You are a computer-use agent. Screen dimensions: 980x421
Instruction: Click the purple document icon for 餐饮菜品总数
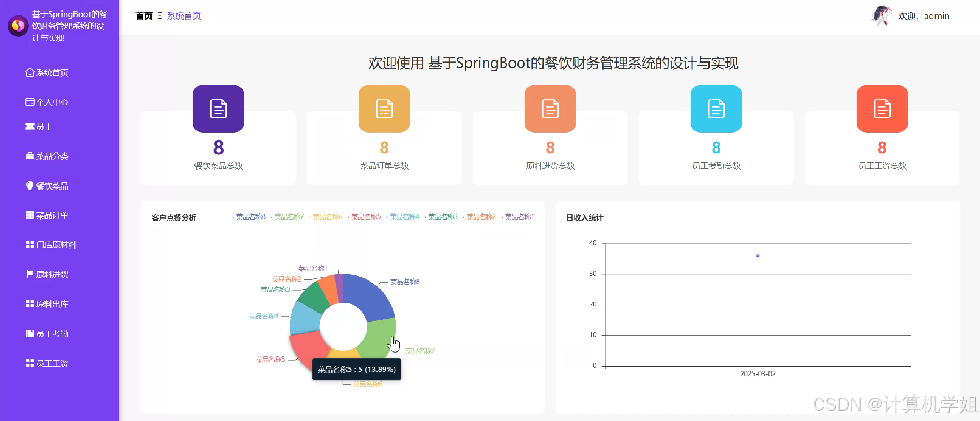pyautogui.click(x=218, y=108)
